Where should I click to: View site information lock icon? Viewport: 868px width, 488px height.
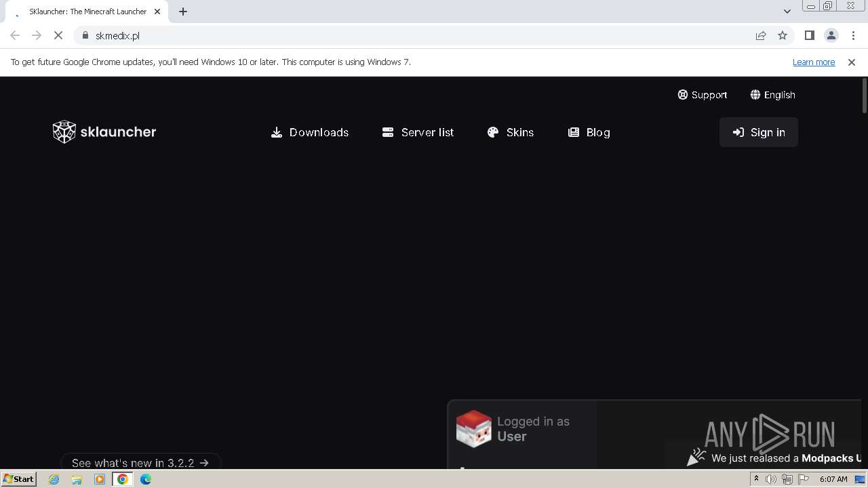click(x=85, y=35)
